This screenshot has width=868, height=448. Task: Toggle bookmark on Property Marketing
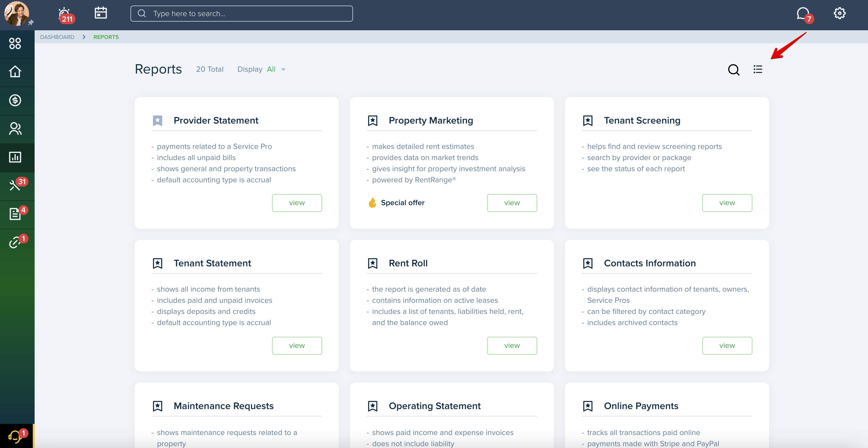[372, 120]
